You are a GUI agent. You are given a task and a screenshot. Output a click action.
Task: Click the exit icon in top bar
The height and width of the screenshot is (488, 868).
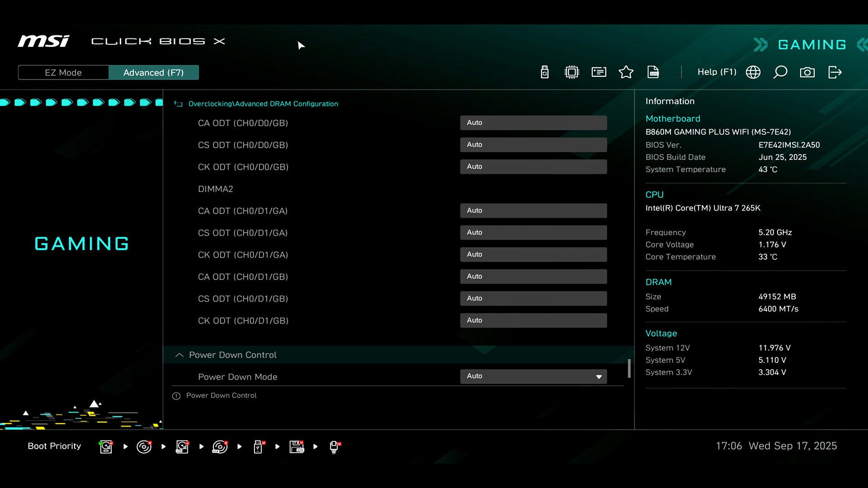tap(835, 72)
